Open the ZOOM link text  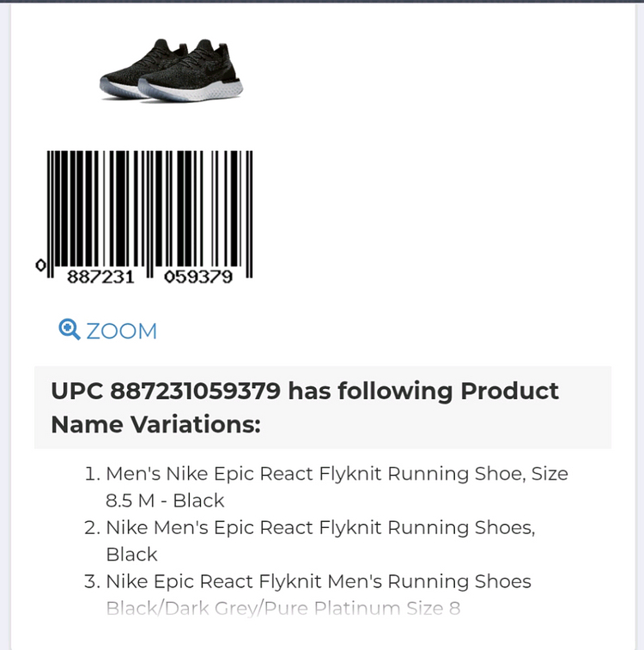click(121, 331)
